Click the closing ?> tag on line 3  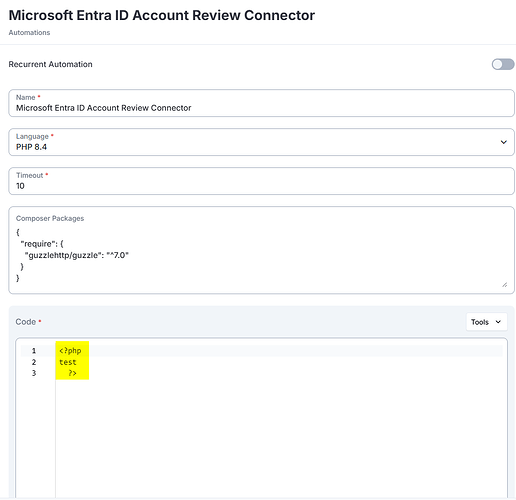coord(72,373)
